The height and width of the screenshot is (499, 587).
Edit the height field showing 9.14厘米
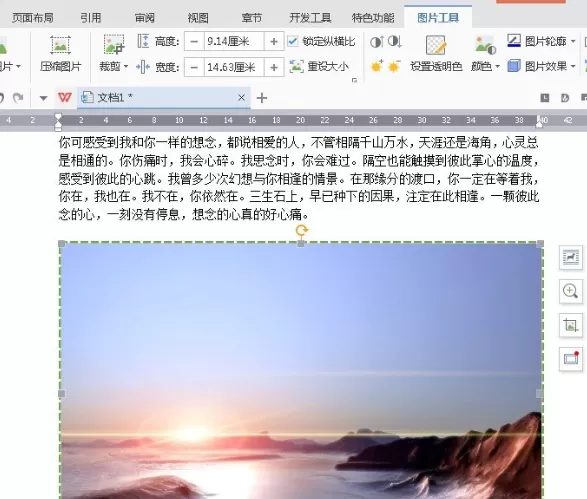[234, 41]
